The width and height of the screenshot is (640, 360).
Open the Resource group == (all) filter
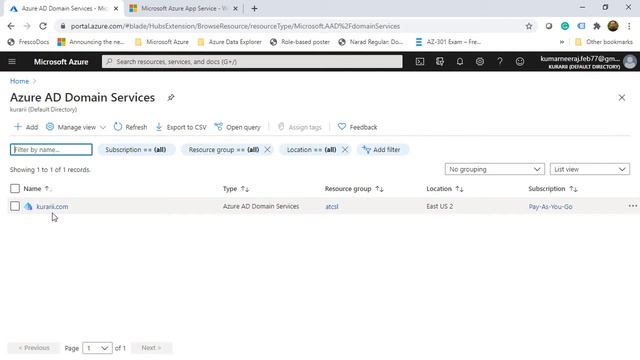coord(223,149)
